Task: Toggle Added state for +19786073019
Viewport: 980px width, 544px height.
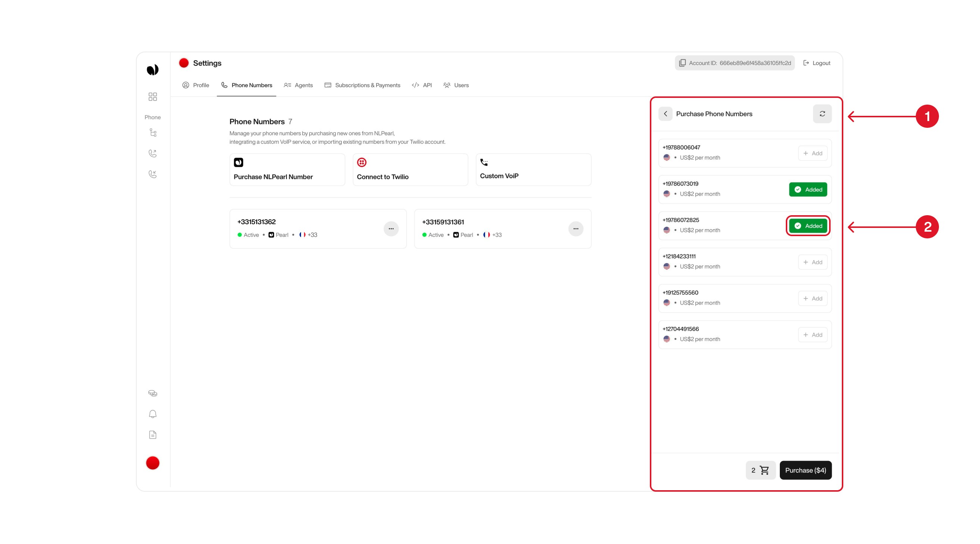Action: pyautogui.click(x=808, y=189)
